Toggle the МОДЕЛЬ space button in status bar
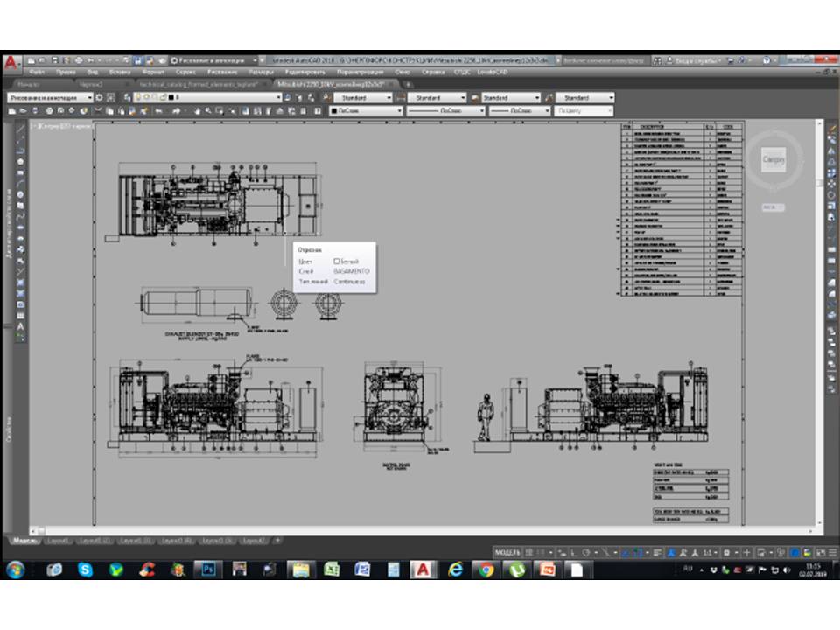This screenshot has width=840, height=630. pos(507,553)
